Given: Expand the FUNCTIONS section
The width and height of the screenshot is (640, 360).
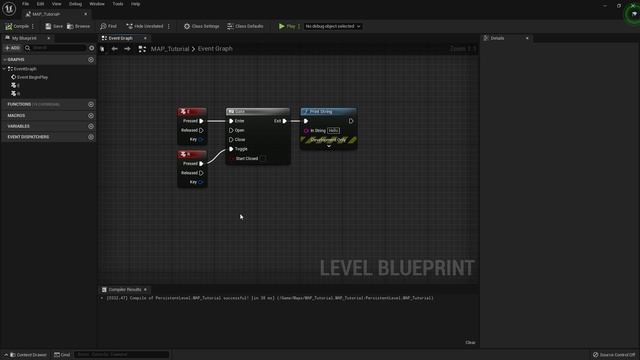Looking at the screenshot, I should pos(19,104).
